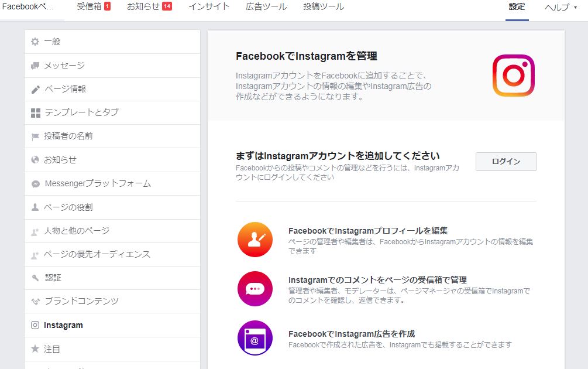
Task: Click heading FacebookでInstagramプロフィールを編集
Action: click(x=368, y=231)
